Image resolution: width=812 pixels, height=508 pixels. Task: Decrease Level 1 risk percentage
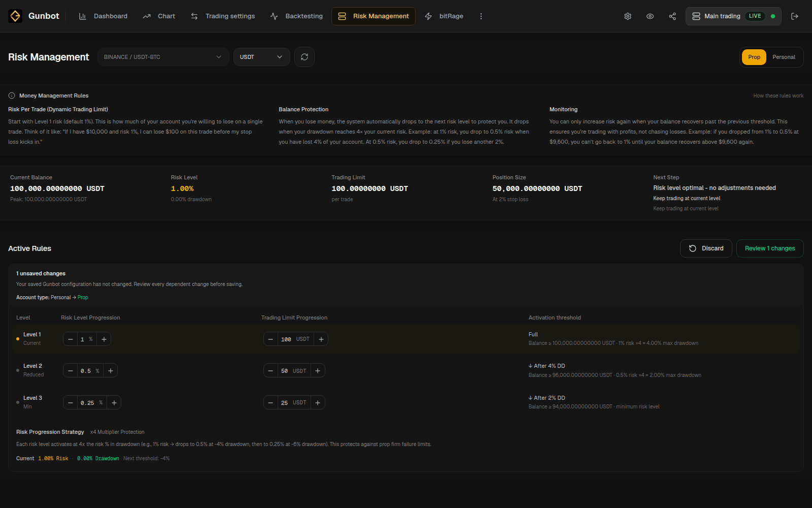71,339
